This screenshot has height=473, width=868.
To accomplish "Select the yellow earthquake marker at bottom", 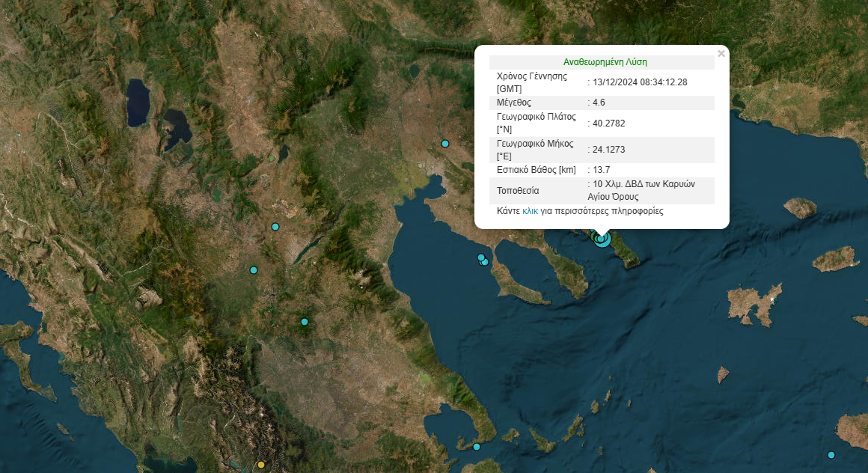I will (261, 465).
